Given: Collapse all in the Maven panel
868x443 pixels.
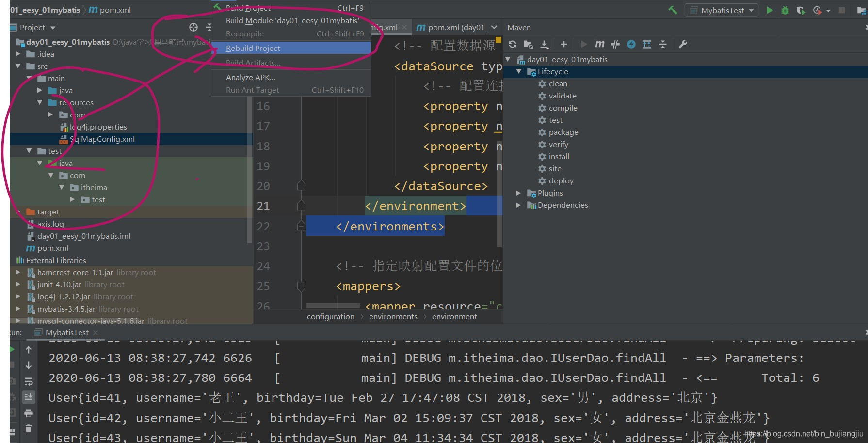Looking at the screenshot, I should 663,44.
